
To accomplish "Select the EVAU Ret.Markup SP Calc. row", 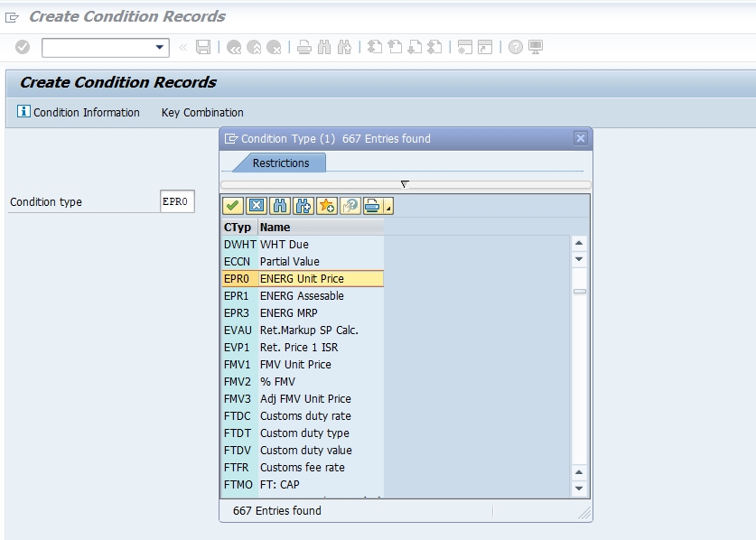I will [x=303, y=331].
